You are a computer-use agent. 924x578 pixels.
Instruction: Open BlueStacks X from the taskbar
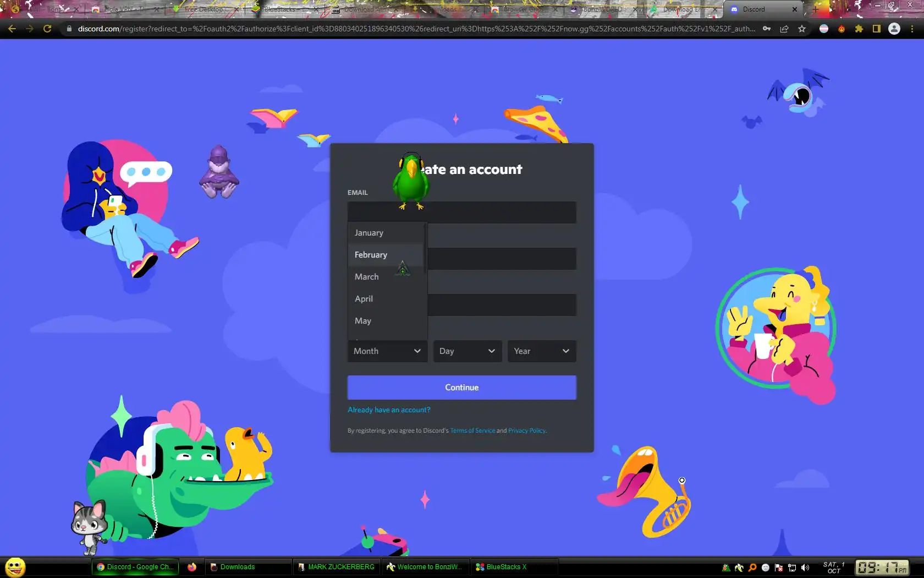click(514, 567)
